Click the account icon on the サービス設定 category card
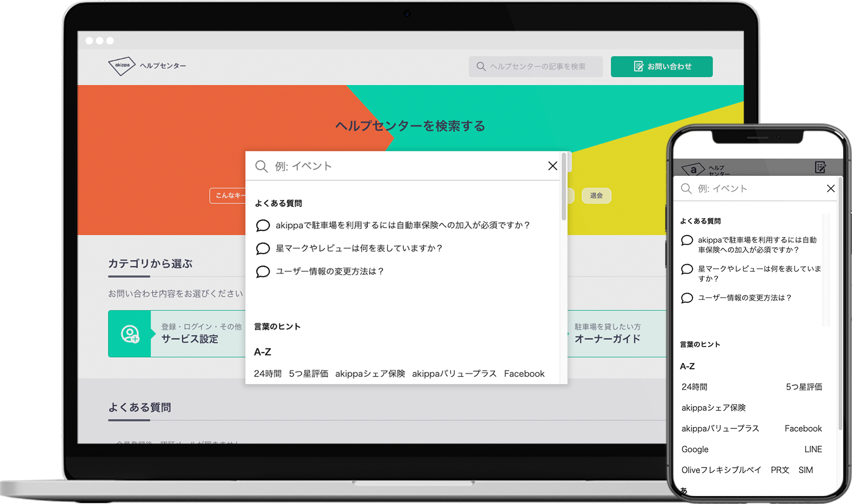The height and width of the screenshot is (504, 852). pos(130,334)
